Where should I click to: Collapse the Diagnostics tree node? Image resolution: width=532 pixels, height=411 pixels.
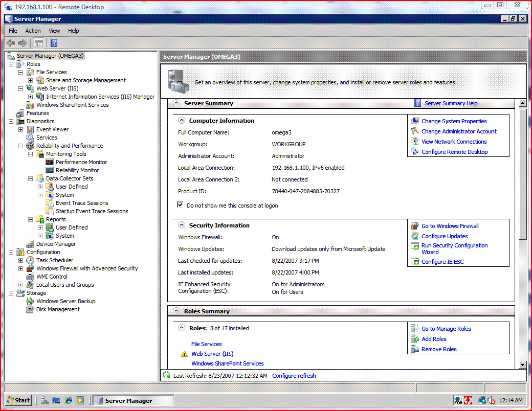tap(11, 121)
